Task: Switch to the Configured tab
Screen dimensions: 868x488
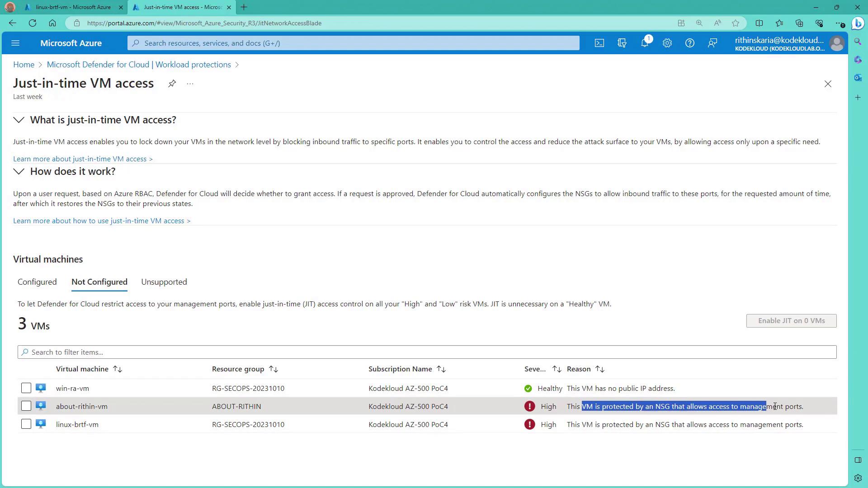Action: pos(37,282)
